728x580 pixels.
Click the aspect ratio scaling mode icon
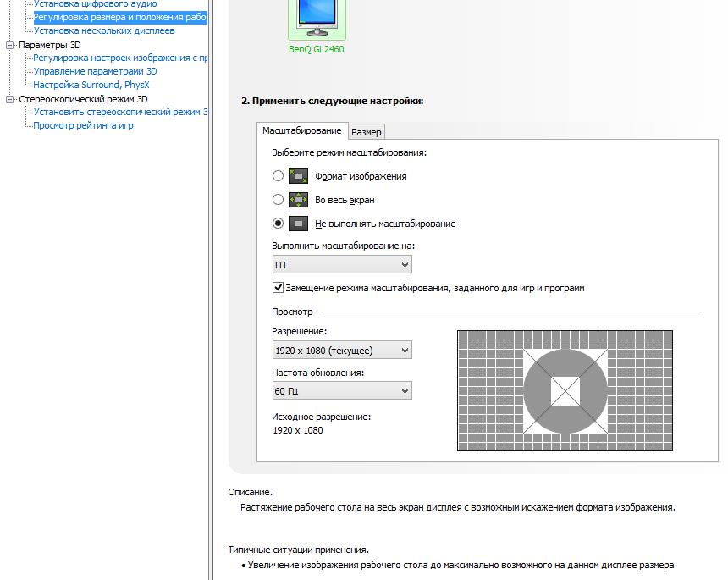[298, 176]
